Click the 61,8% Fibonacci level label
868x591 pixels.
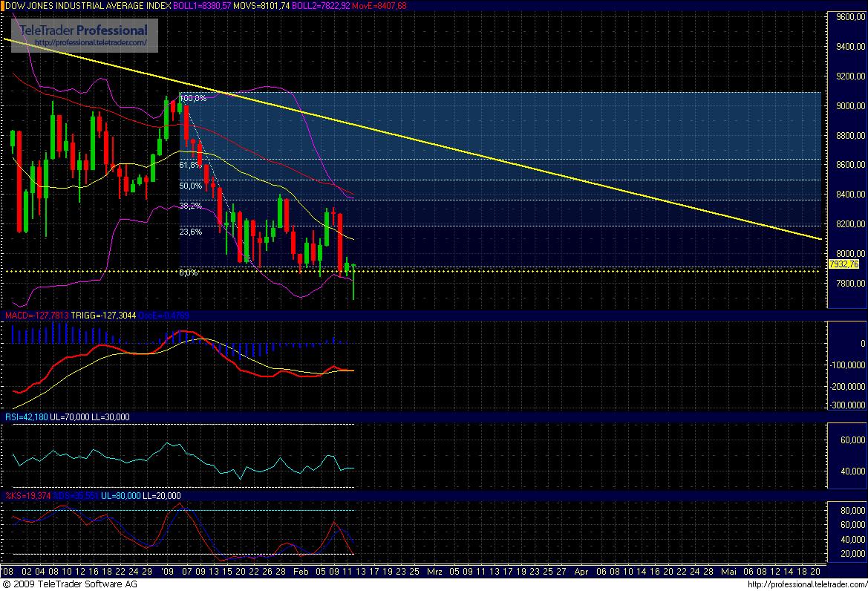(x=190, y=163)
